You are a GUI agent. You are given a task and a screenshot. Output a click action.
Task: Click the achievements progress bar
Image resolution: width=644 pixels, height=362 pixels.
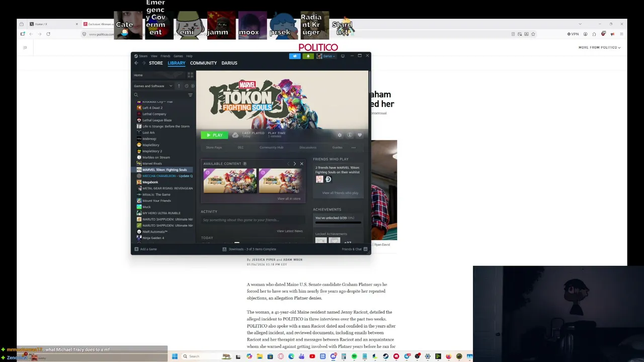coord(338,222)
